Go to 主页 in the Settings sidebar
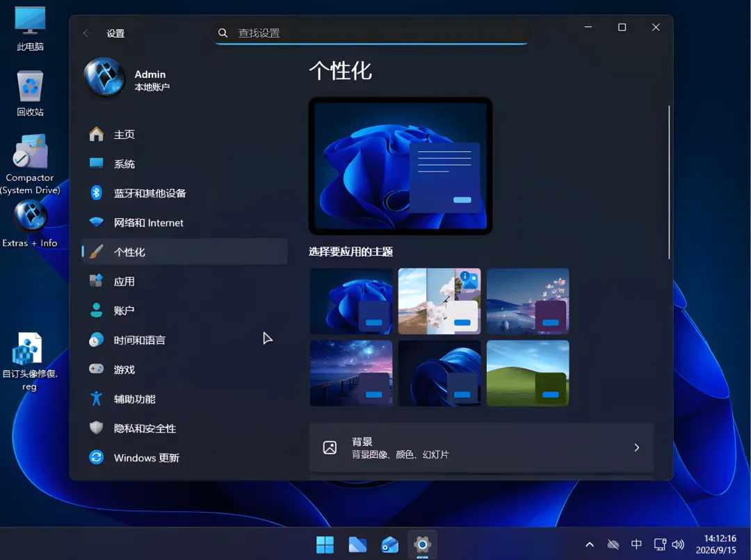Screen dimensions: 751x560 [x=185, y=135]
